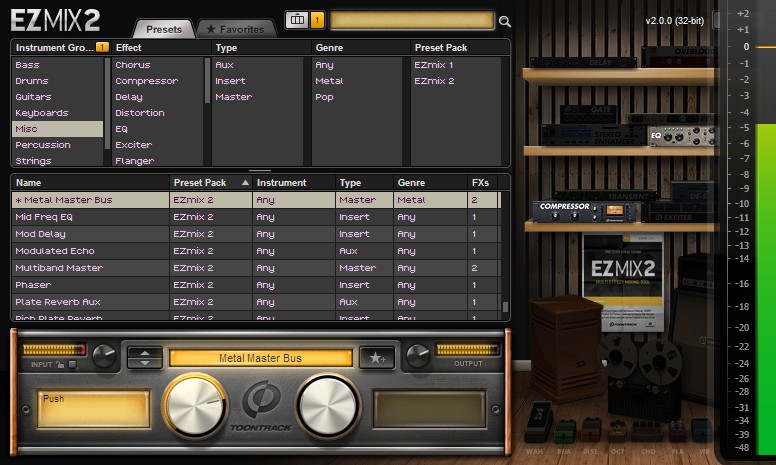Focus the preset search field

pyautogui.click(x=412, y=21)
